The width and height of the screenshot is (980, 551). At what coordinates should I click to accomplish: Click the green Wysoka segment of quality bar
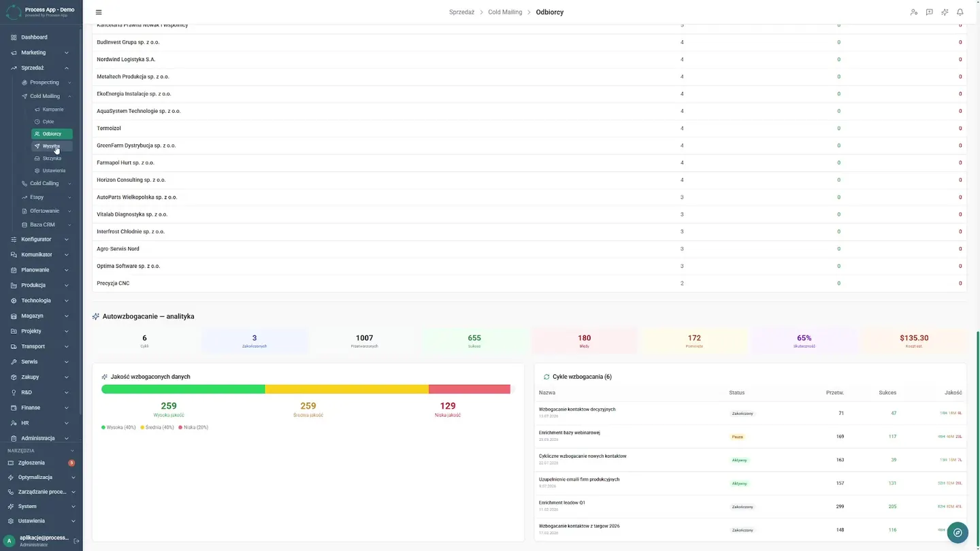point(183,389)
